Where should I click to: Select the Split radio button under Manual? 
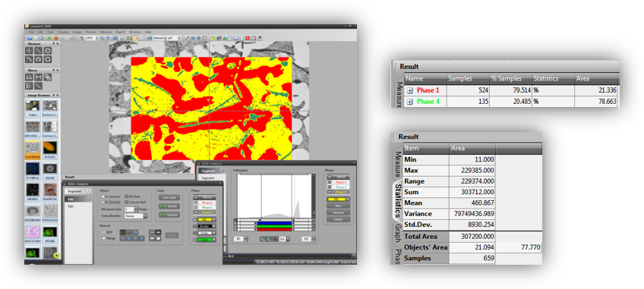(x=103, y=232)
